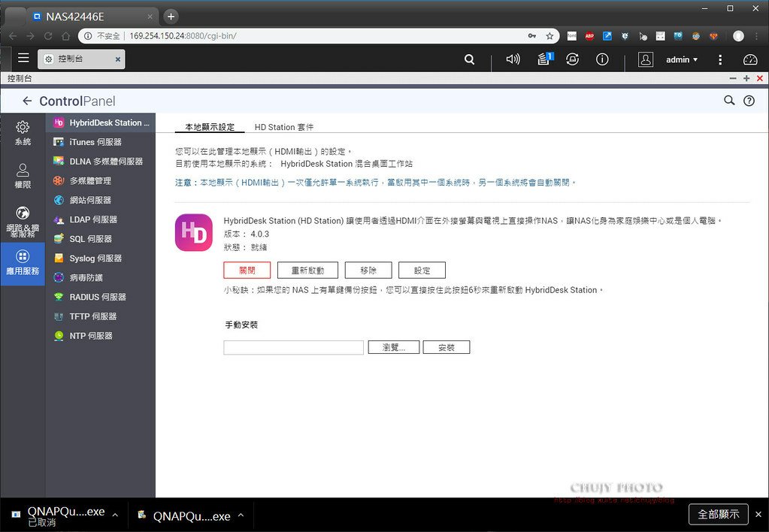
Task: Select the 權限 category in the sidebar
Action: [23, 176]
